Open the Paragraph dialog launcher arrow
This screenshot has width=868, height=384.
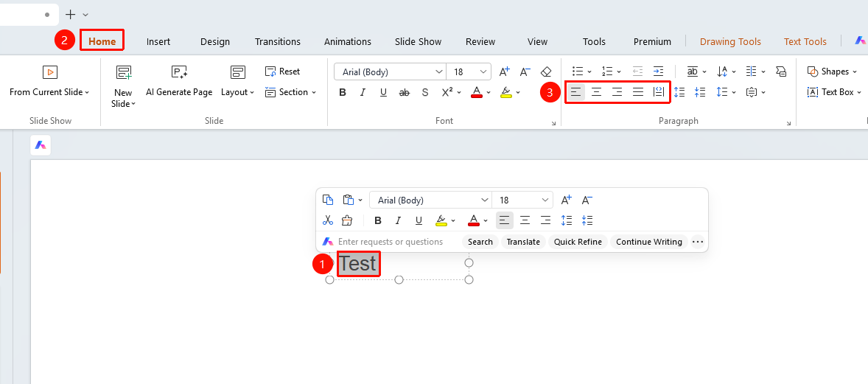(789, 124)
